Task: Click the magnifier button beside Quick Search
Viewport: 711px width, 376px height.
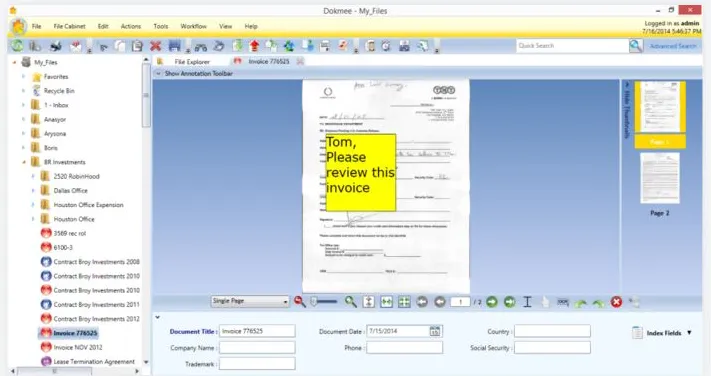Action: click(636, 45)
